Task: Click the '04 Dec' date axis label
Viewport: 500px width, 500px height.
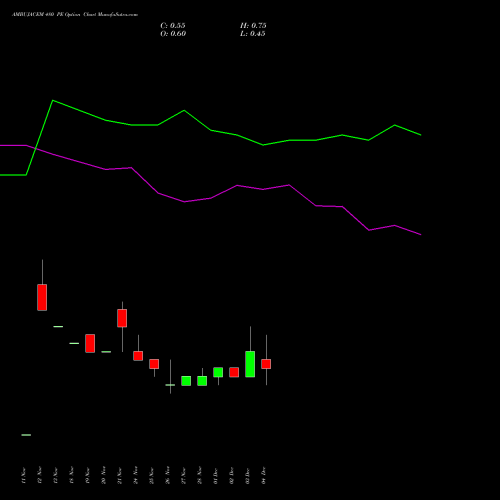Action: pos(264,475)
